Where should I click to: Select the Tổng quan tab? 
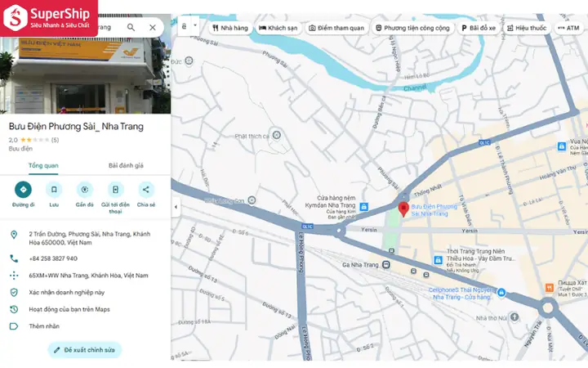click(x=43, y=165)
